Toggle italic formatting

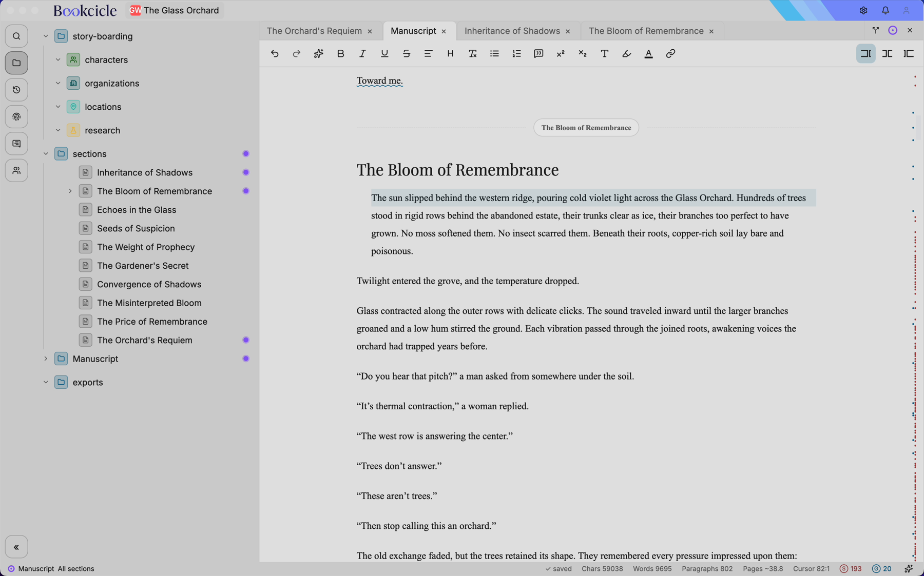pyautogui.click(x=362, y=53)
